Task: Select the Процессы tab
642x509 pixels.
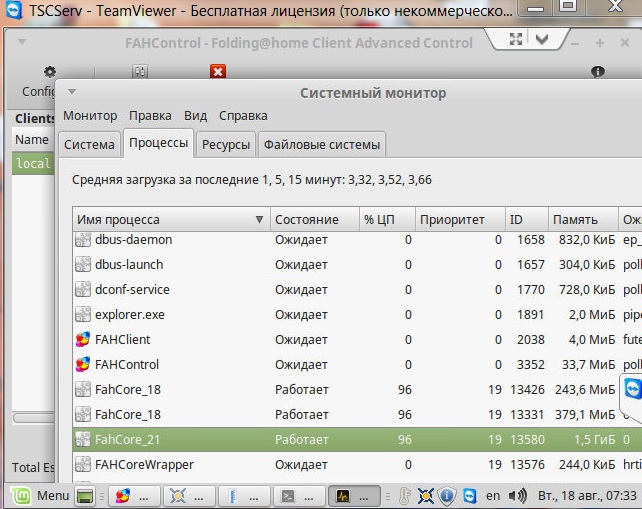Action: 158,143
